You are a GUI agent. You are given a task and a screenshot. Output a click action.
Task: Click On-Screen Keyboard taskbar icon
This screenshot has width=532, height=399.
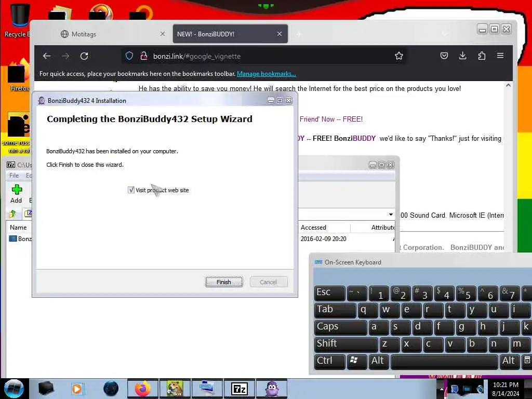point(207,389)
